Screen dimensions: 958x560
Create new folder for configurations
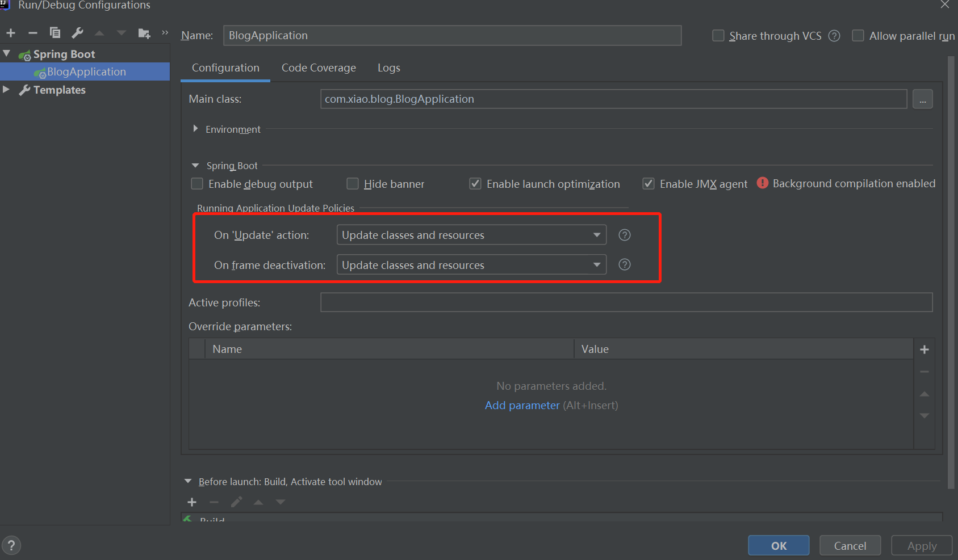144,33
